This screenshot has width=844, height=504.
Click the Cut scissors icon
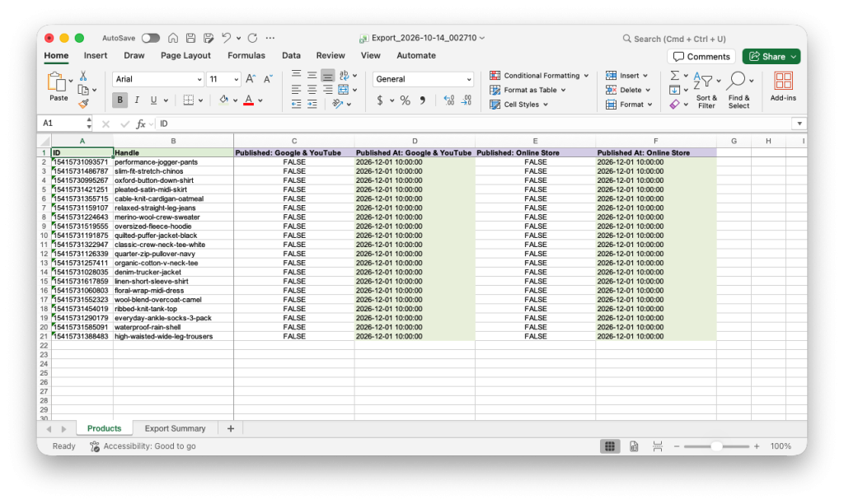[83, 76]
